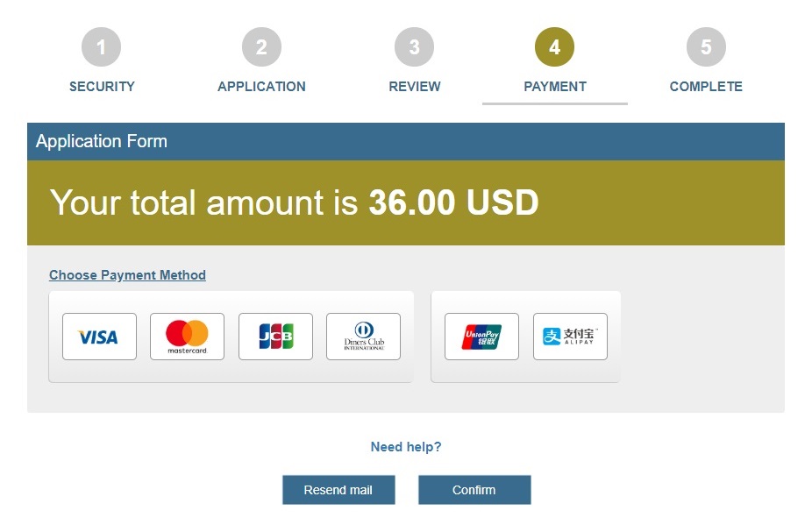Click the Resend mail button
The width and height of the screenshot is (812, 532).
click(x=338, y=489)
